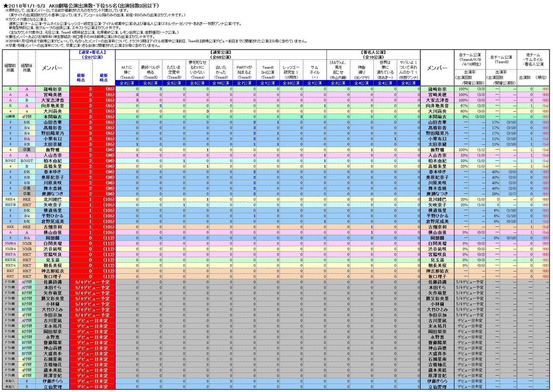The width and height of the screenshot is (553, 392).
Task: Select 矢作萌夏 in the left member column
Action: point(52,293)
